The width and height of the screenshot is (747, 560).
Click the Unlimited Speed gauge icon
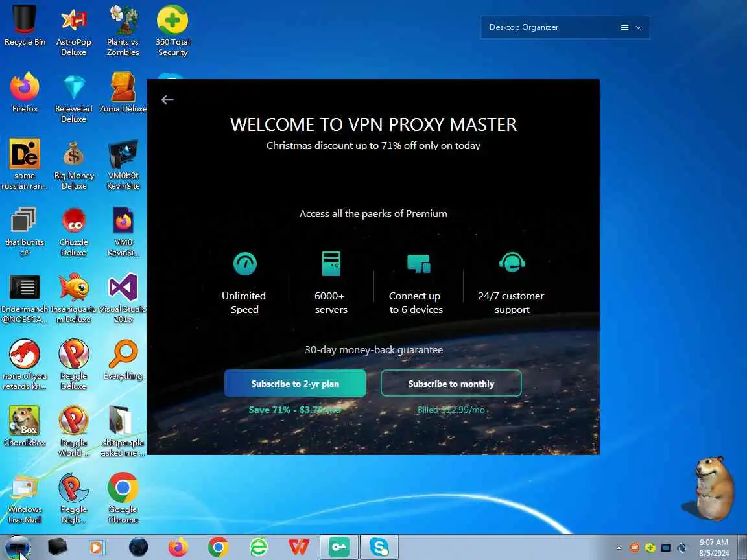click(245, 263)
